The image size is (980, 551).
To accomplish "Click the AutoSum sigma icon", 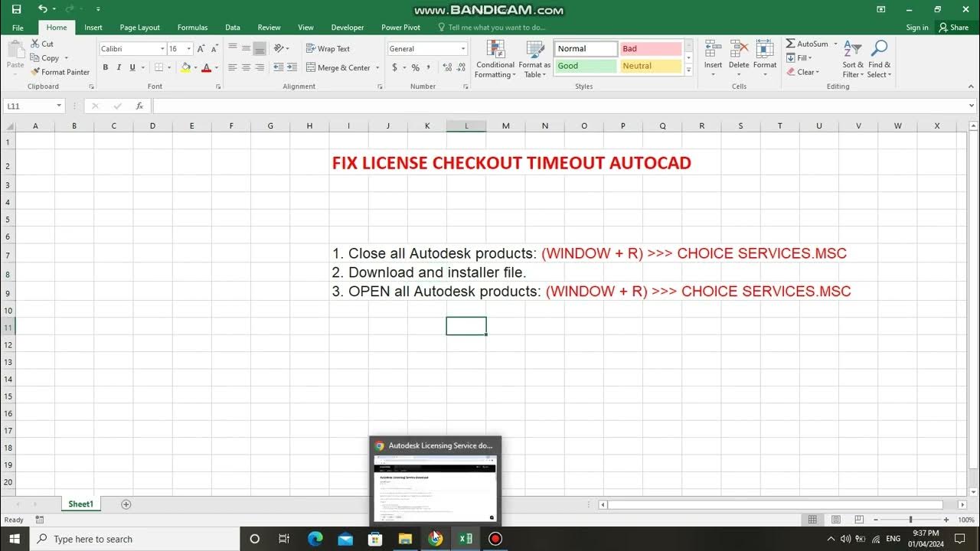I will (791, 44).
